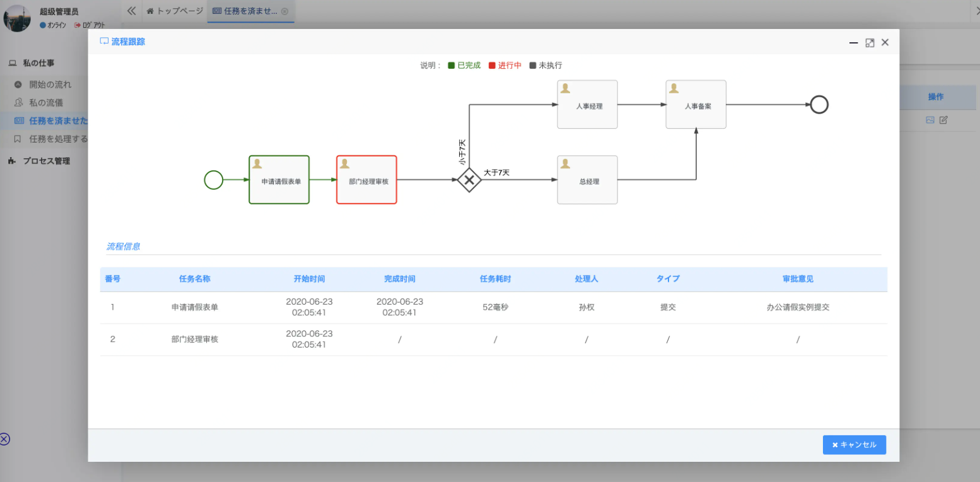Click the 人事经理 task node
The width and height of the screenshot is (980, 482).
[587, 105]
